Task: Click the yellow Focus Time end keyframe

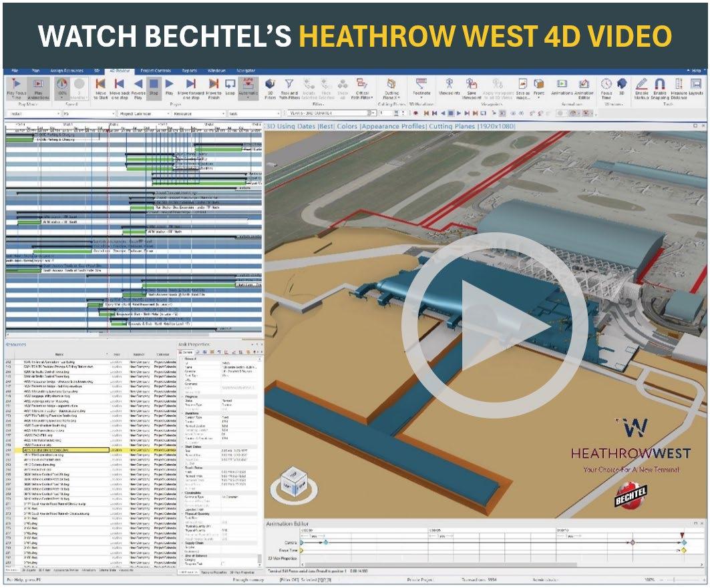Action: [x=684, y=551]
